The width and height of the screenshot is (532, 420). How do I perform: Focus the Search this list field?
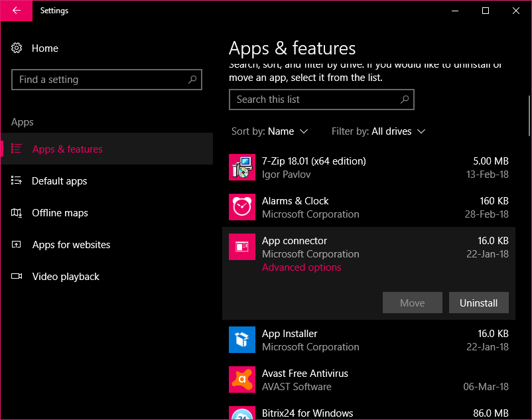coord(321,100)
